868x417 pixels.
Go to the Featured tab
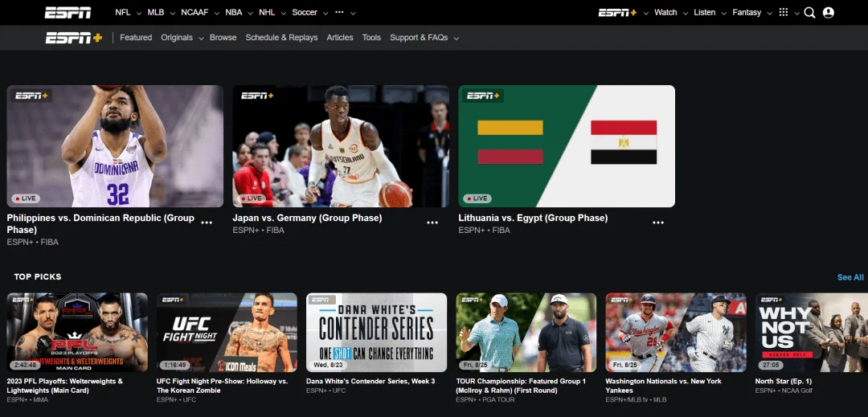point(136,38)
